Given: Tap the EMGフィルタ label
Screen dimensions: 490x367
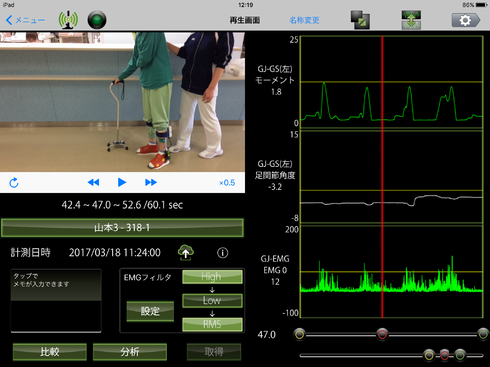Looking at the screenshot, I should point(148,277).
